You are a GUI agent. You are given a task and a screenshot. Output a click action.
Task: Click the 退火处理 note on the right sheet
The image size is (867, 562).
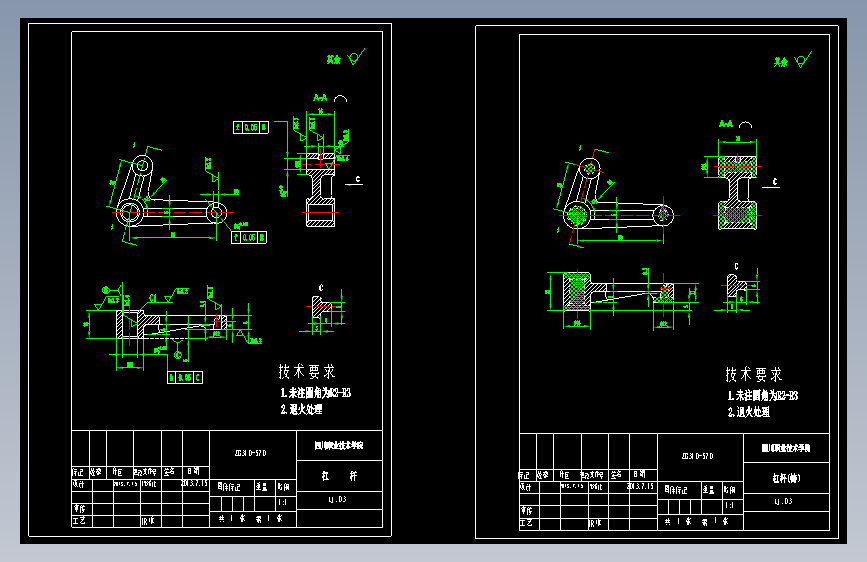coord(749,413)
